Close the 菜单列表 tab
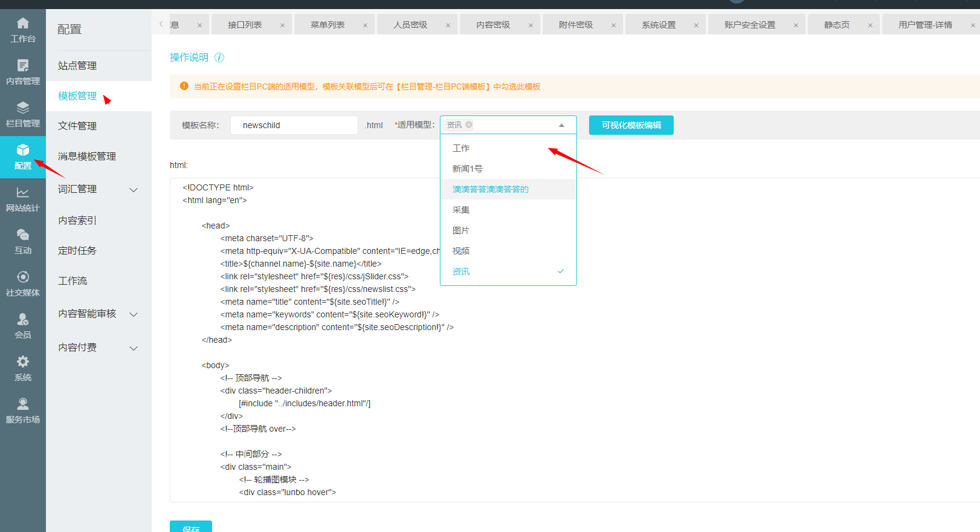 coord(365,25)
